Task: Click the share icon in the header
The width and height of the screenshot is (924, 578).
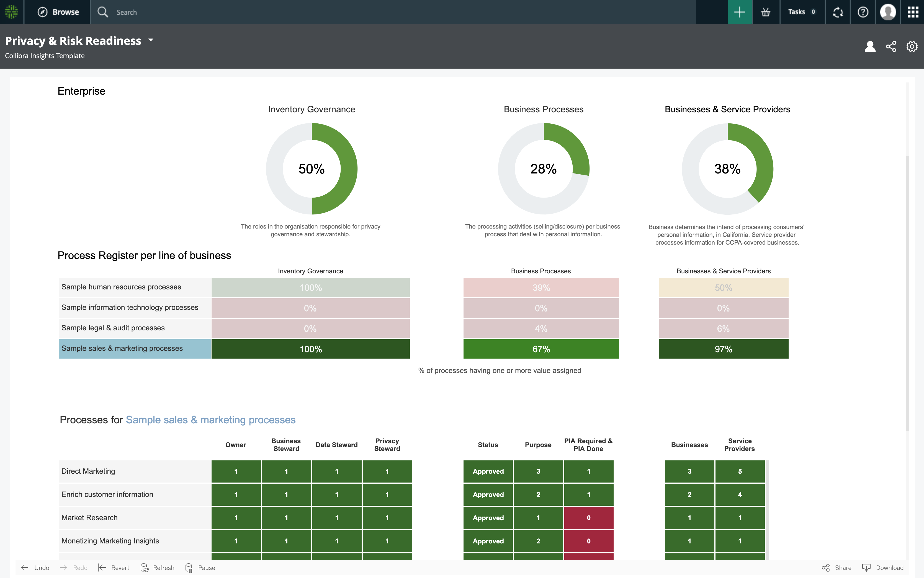Action: (891, 47)
